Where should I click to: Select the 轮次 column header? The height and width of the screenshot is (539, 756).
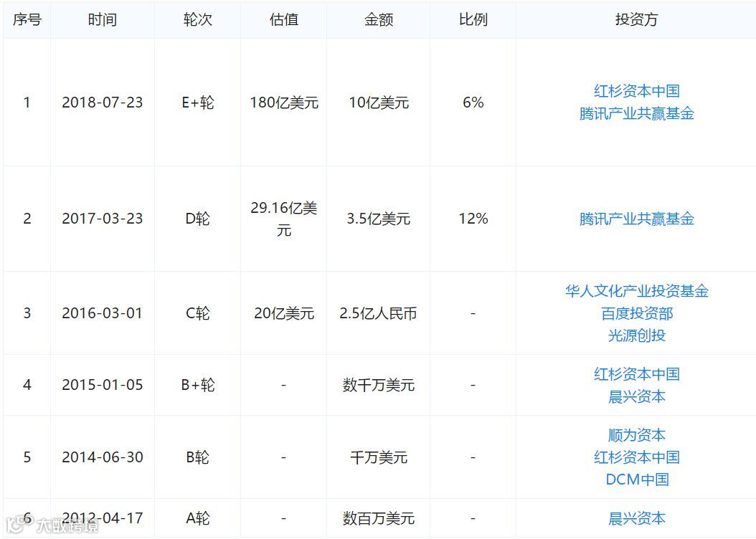(x=198, y=20)
